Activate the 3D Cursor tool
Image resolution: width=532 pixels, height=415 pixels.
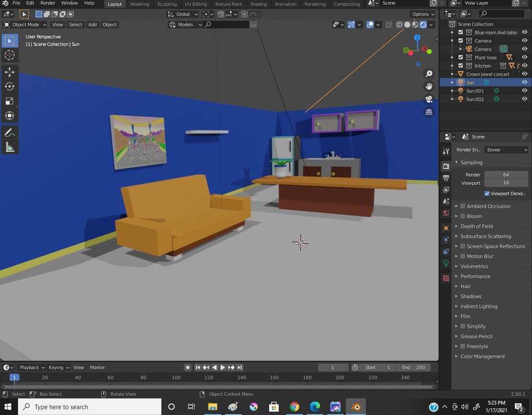[9, 55]
